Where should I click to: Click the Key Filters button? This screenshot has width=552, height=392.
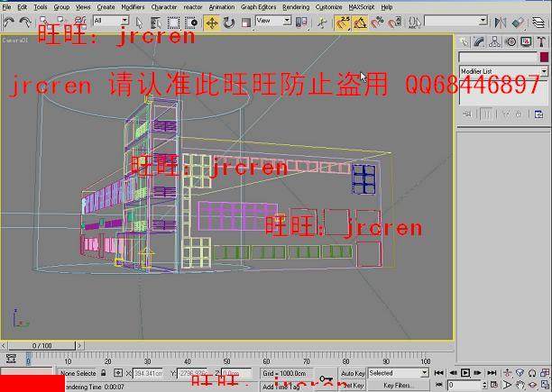coord(398,385)
